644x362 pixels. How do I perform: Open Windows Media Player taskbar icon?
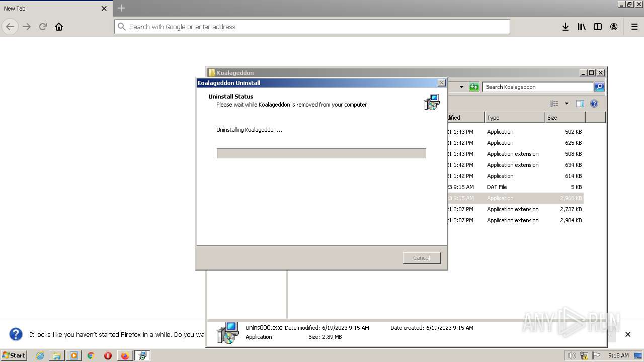pyautogui.click(x=74, y=355)
